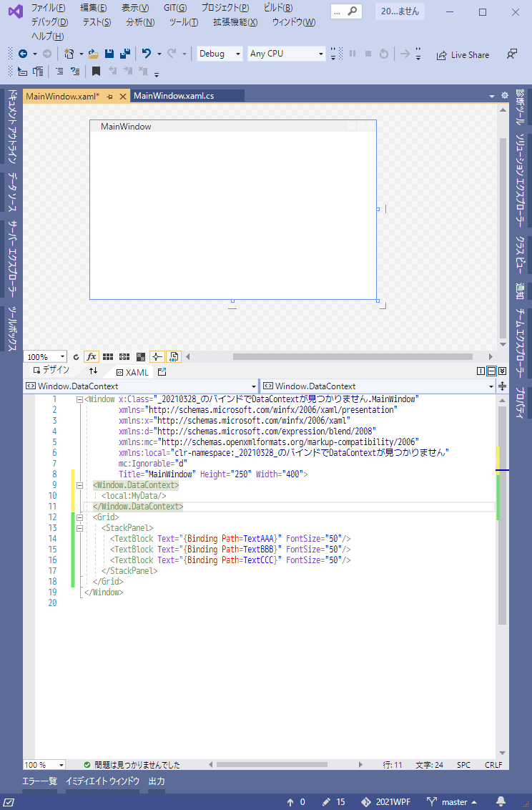Open the デバッグ(D) menu
Viewport: 532px width, 810px height.
49,21
